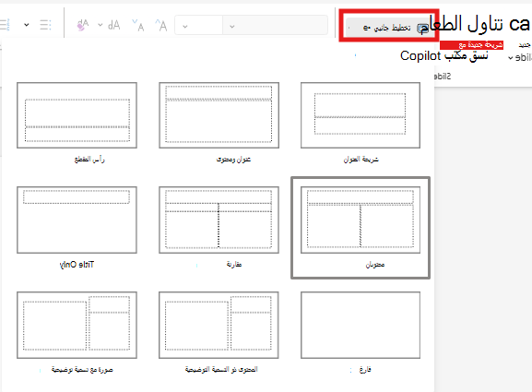
Task: Choose the Comparison layout thumbnail
Action: pyautogui.click(x=219, y=220)
